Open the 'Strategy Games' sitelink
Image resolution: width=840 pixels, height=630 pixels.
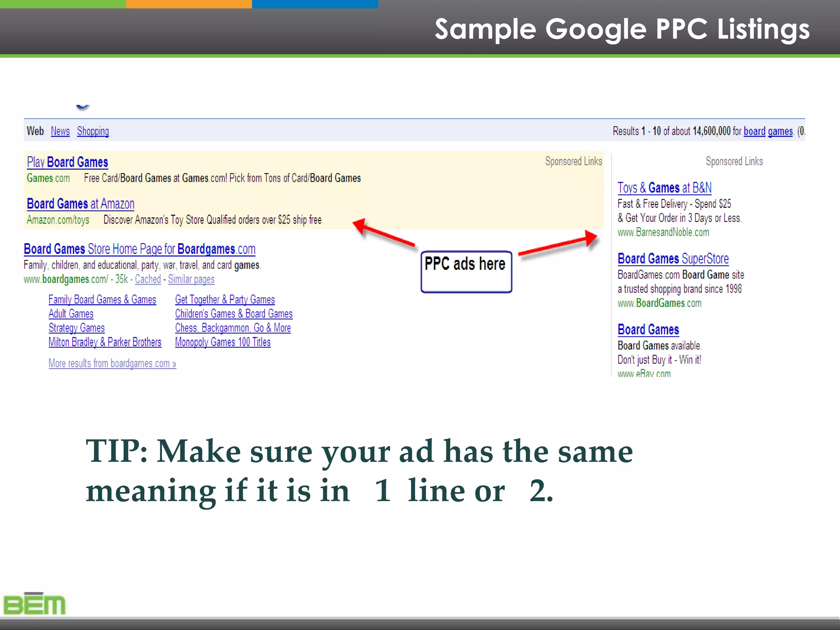pos(77,328)
